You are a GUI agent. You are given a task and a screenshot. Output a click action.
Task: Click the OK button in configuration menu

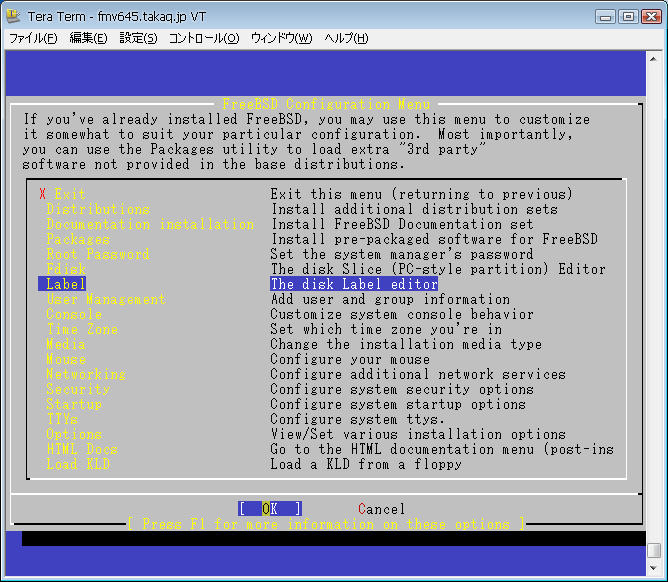tap(270, 508)
